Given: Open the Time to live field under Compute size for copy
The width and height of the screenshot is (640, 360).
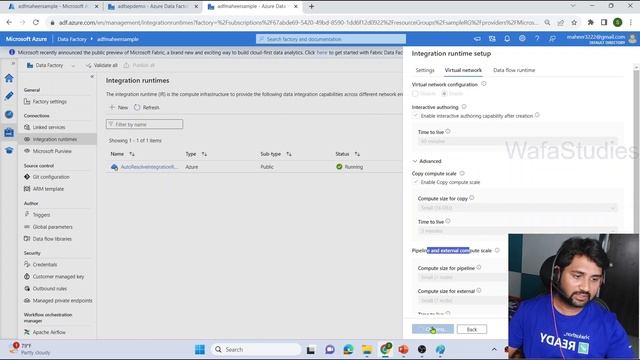Looking at the screenshot, I should coord(518,231).
